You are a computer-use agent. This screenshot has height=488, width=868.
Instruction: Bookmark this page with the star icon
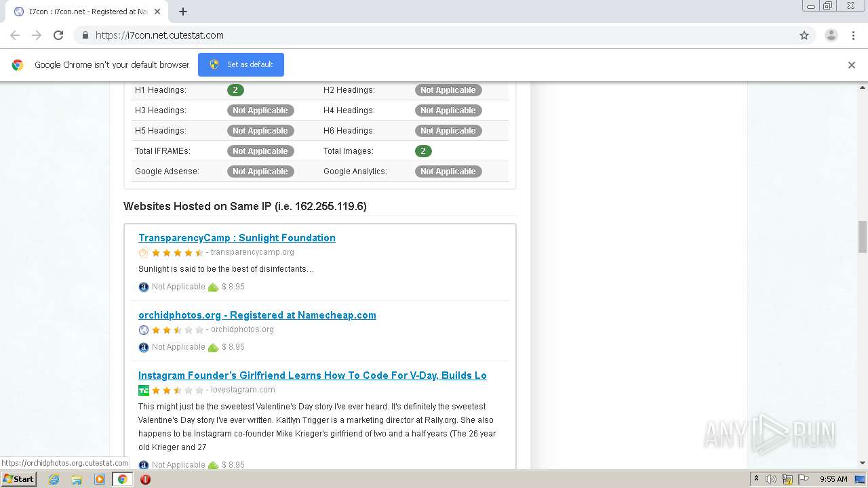[804, 35]
